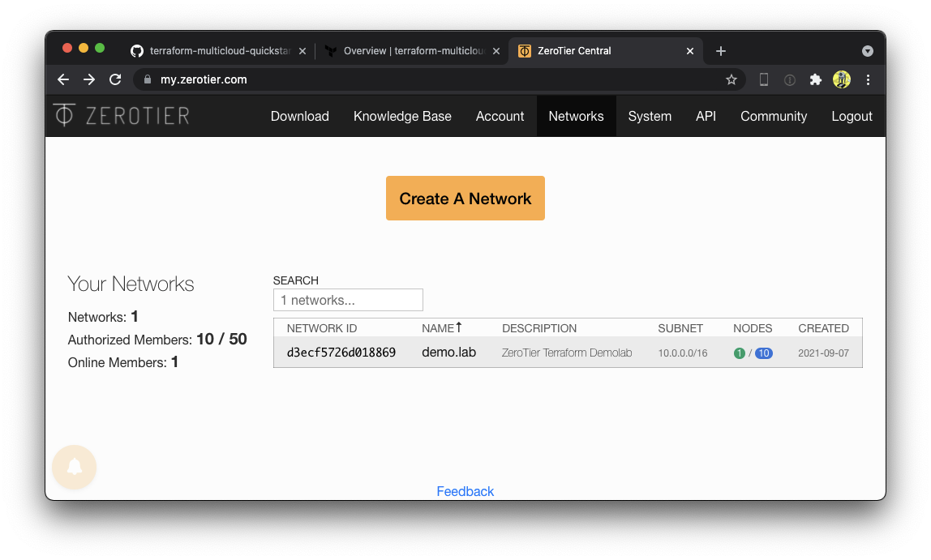Click the padlock site info icon
Screen dimensions: 931x560
(x=148, y=79)
